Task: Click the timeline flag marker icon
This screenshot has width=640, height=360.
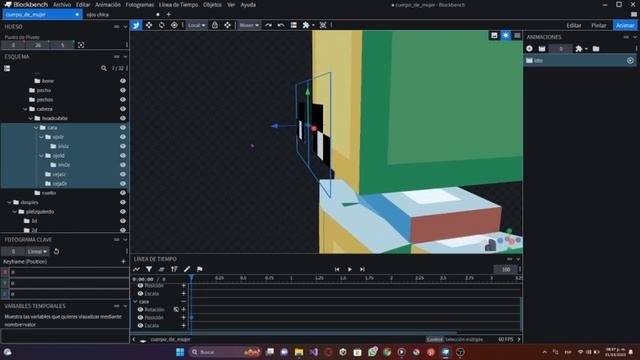Action: [x=200, y=269]
